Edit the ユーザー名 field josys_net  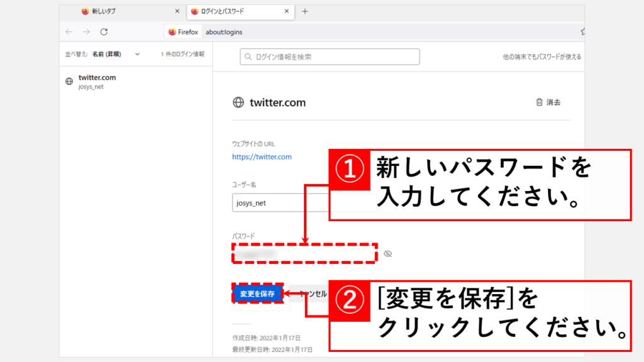(x=280, y=203)
